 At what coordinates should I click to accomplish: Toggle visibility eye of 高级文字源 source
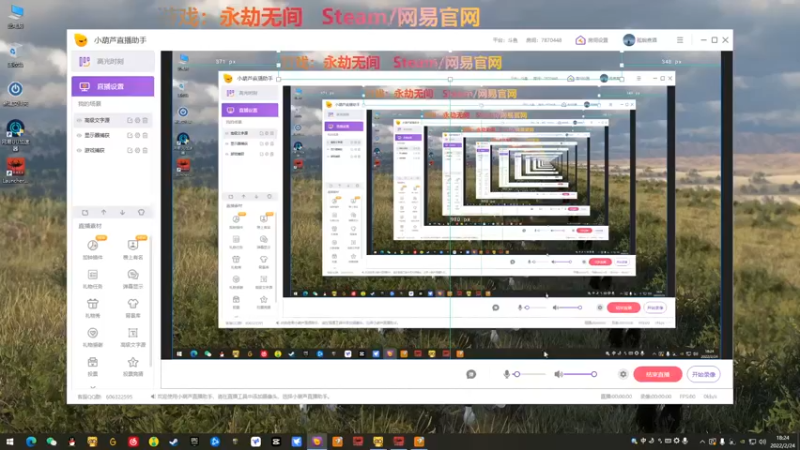coord(79,120)
